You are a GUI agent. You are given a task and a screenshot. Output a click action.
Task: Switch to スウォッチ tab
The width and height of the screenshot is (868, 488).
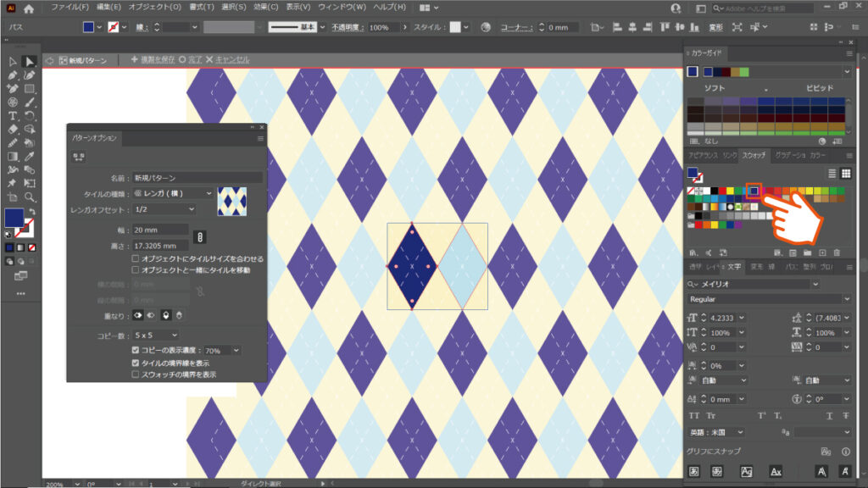754,156
